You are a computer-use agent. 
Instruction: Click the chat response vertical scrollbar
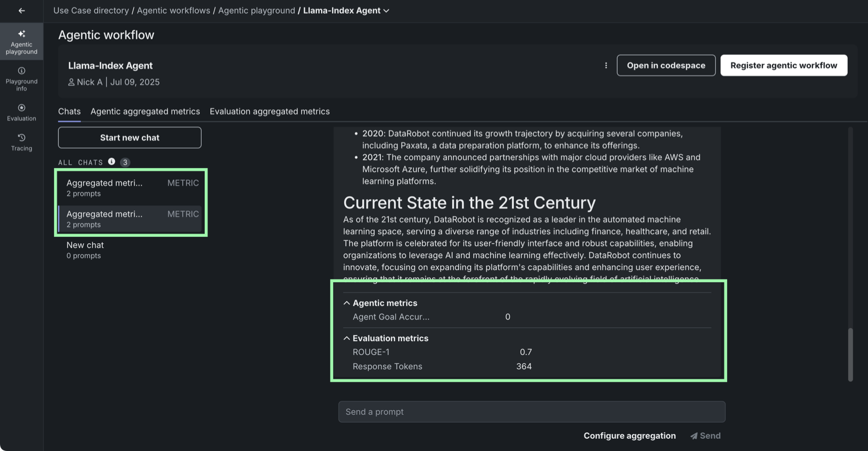pyautogui.click(x=850, y=355)
